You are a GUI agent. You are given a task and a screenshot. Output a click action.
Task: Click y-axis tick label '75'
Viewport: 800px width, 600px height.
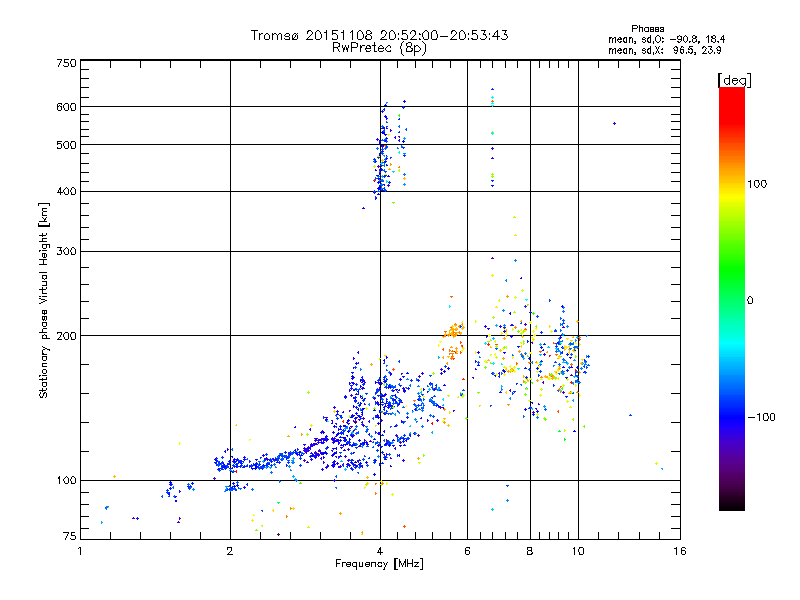coord(70,536)
